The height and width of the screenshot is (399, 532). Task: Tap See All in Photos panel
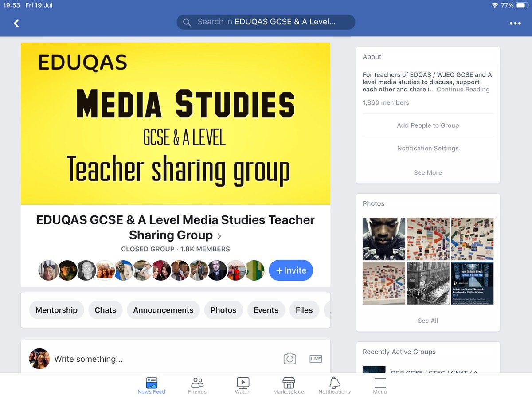(428, 321)
